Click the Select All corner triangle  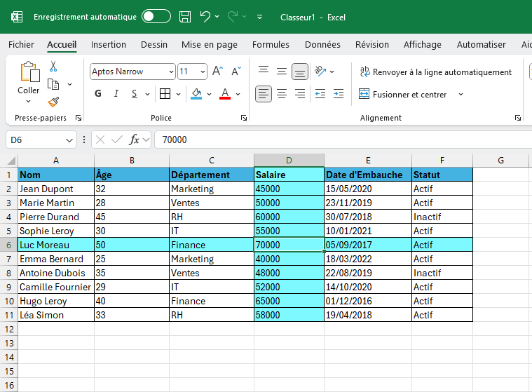tap(11, 160)
